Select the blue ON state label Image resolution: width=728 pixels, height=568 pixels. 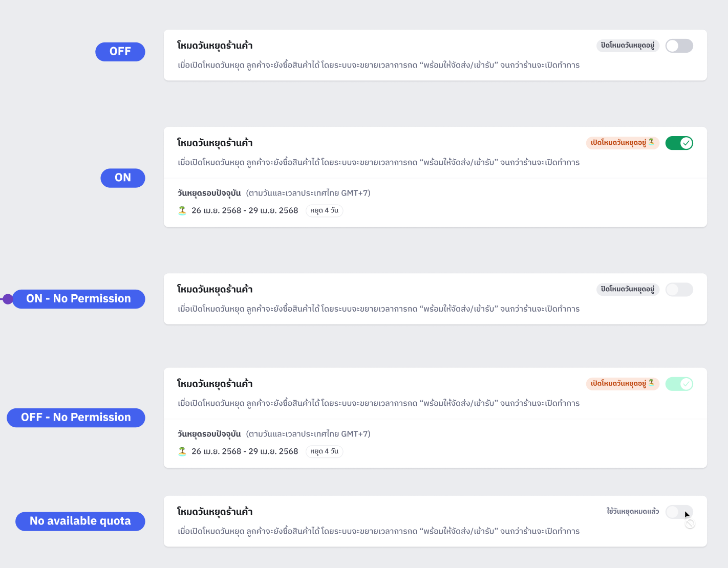click(123, 178)
